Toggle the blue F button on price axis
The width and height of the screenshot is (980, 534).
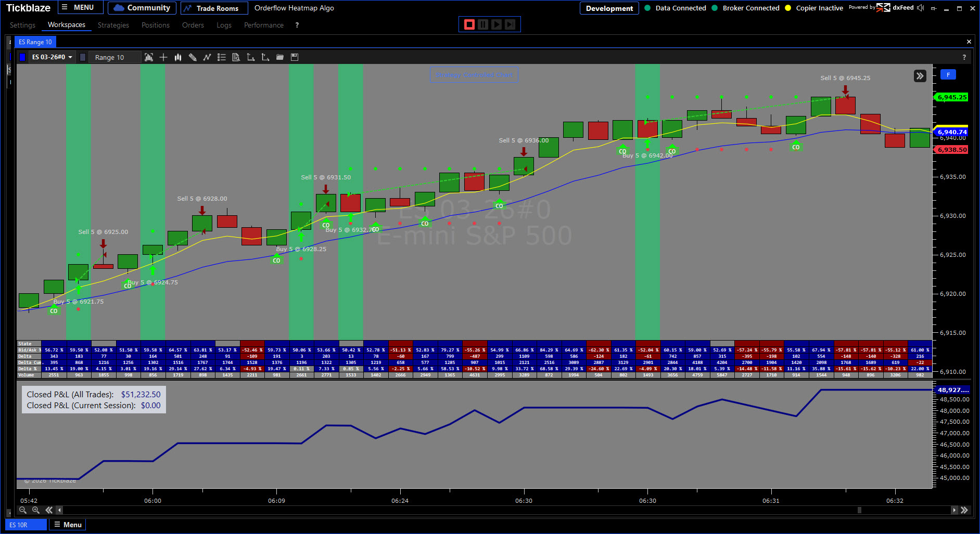(948, 75)
